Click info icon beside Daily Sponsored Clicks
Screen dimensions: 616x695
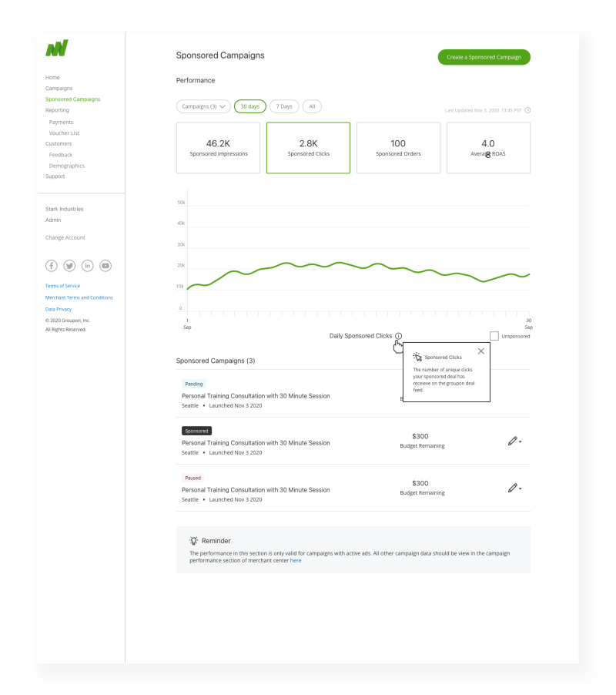click(398, 336)
